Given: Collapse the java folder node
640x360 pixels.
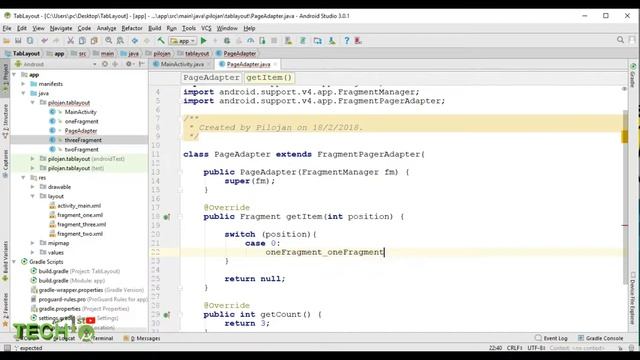Looking at the screenshot, I should point(24,93).
